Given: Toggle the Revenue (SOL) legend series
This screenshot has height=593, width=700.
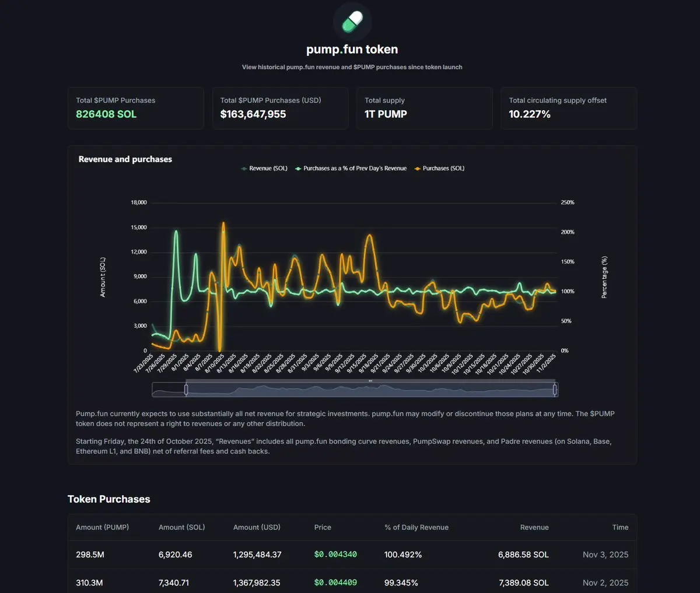Looking at the screenshot, I should click(x=264, y=169).
